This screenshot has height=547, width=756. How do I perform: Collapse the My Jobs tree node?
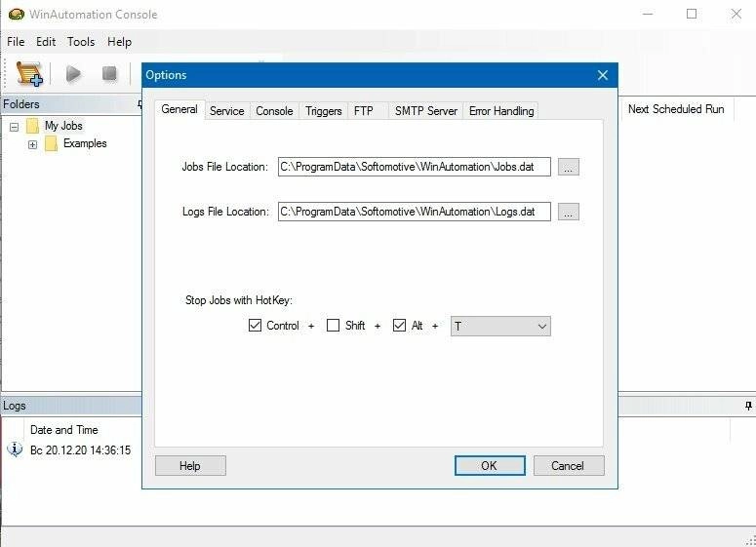coord(14,127)
